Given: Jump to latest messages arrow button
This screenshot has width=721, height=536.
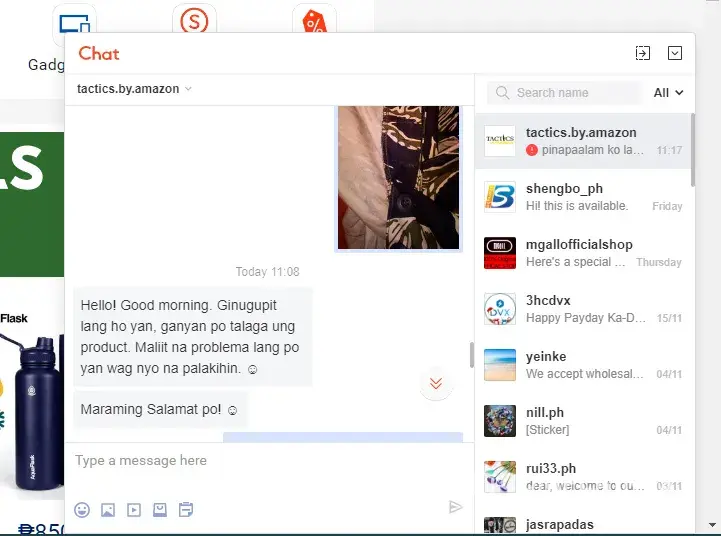Looking at the screenshot, I should 436,383.
